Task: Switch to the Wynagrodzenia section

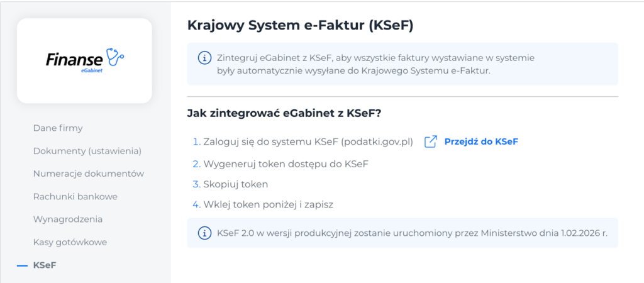Action: (x=68, y=219)
